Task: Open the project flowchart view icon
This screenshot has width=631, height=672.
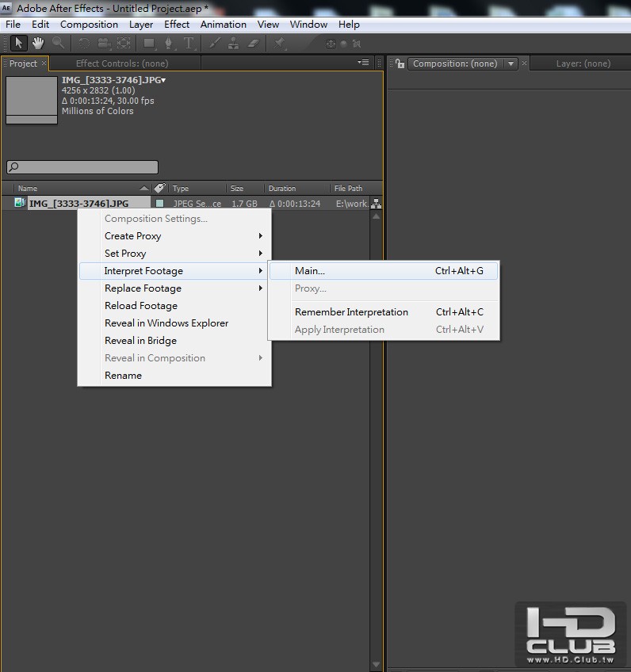Action: 377,204
